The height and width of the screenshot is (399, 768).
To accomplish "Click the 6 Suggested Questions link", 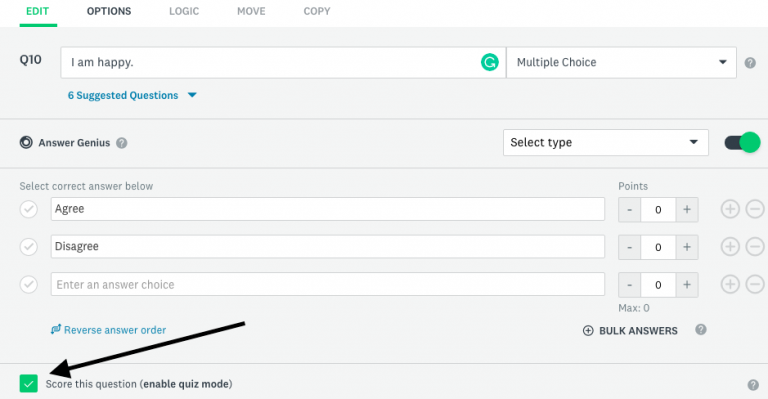I will (x=123, y=95).
